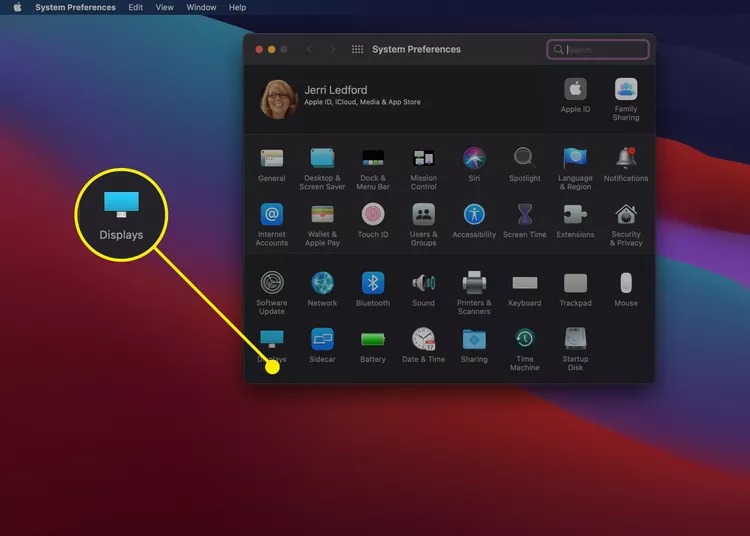
Task: Open the Window menu
Action: tap(201, 7)
